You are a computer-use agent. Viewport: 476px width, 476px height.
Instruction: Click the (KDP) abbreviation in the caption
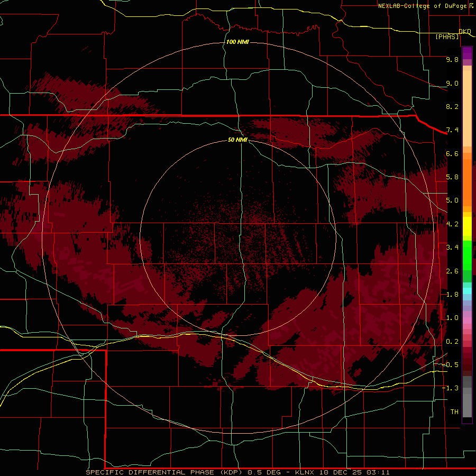click(x=231, y=472)
